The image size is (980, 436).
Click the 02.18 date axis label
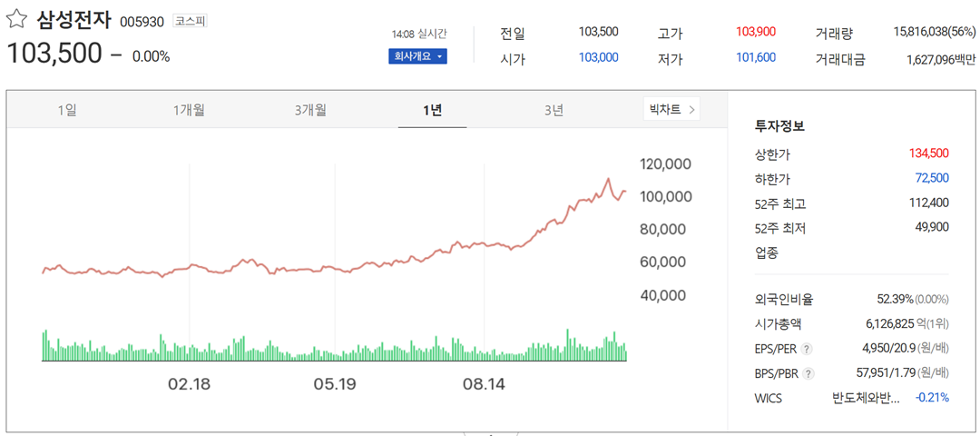190,383
